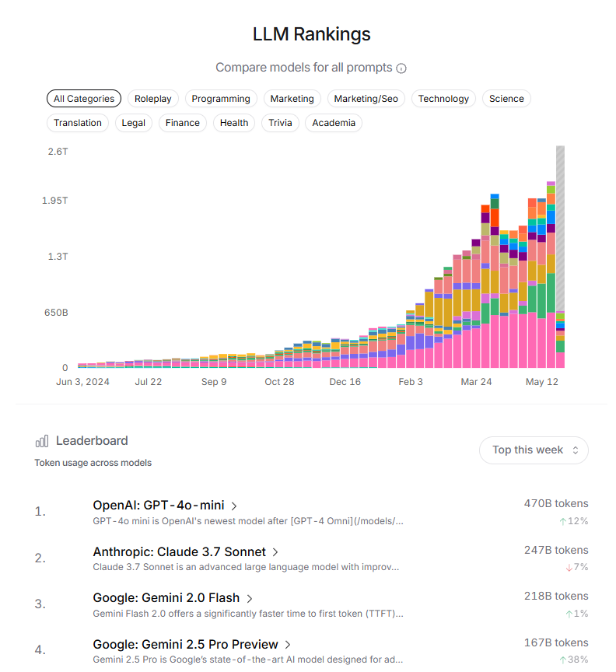Click the 'Mar 24' axis date label

pos(476,382)
